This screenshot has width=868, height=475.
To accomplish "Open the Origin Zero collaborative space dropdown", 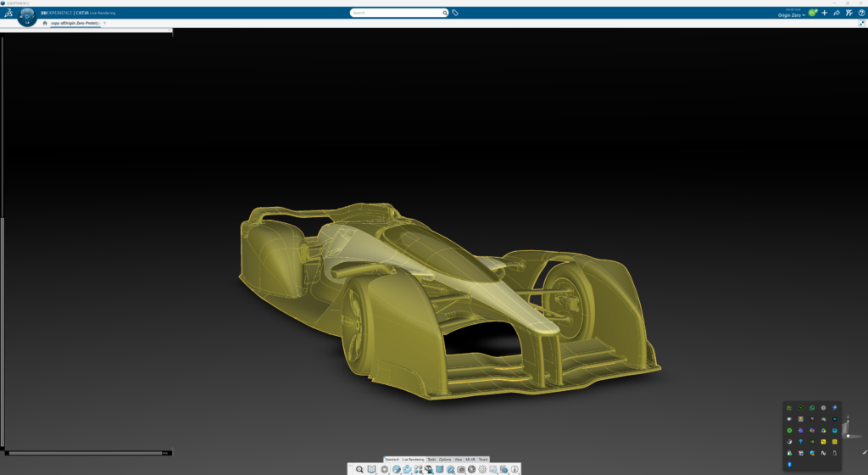I will point(792,15).
